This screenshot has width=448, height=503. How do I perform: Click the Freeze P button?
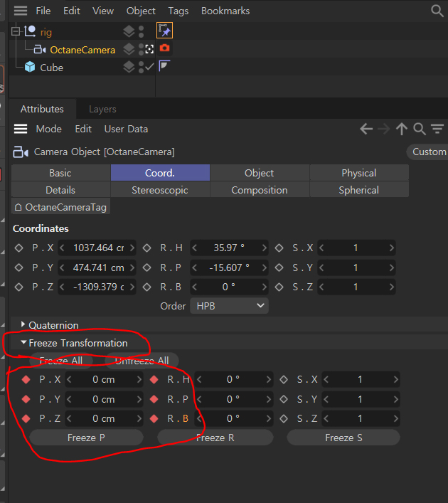tap(86, 438)
